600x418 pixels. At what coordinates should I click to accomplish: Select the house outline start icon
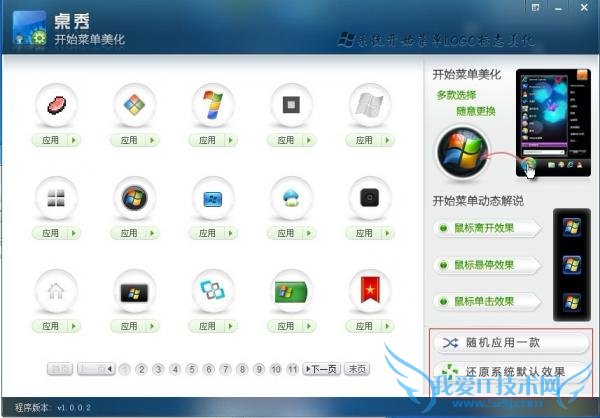click(x=56, y=291)
